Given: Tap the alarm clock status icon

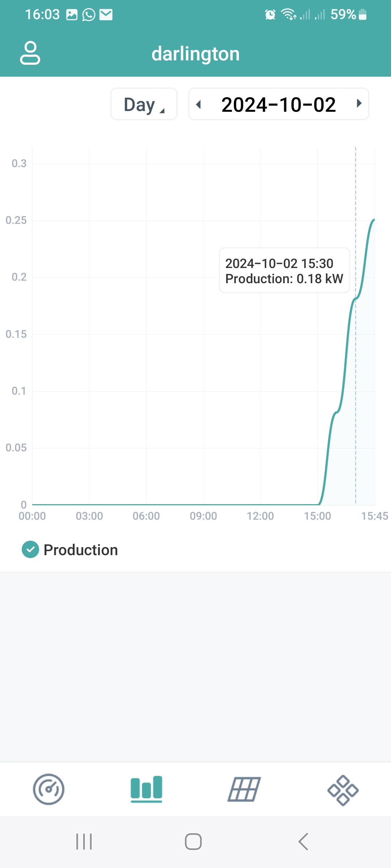Looking at the screenshot, I should (270, 15).
